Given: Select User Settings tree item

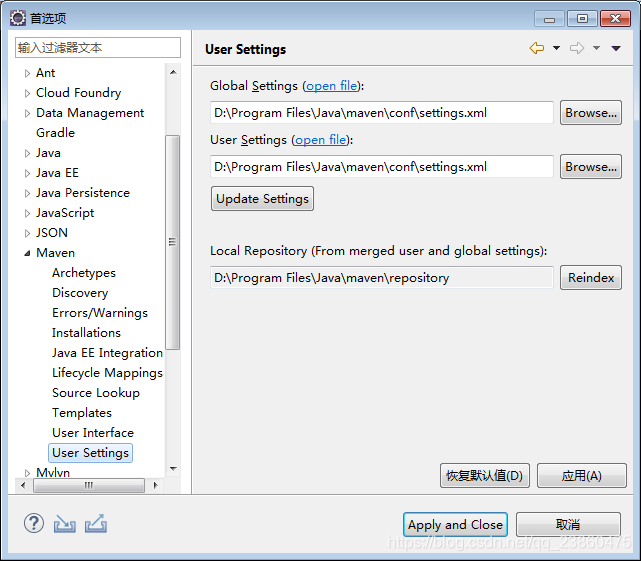Looking at the screenshot, I should tap(90, 453).
